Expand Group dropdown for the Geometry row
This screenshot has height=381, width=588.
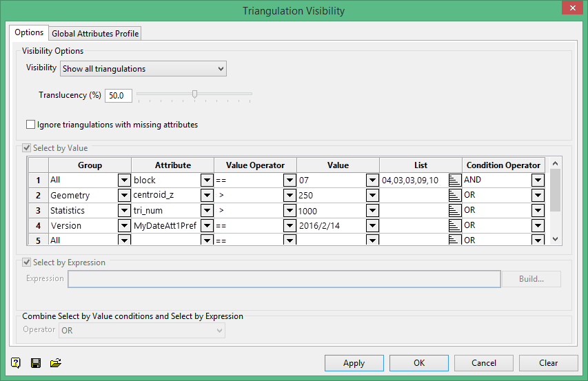coord(124,196)
